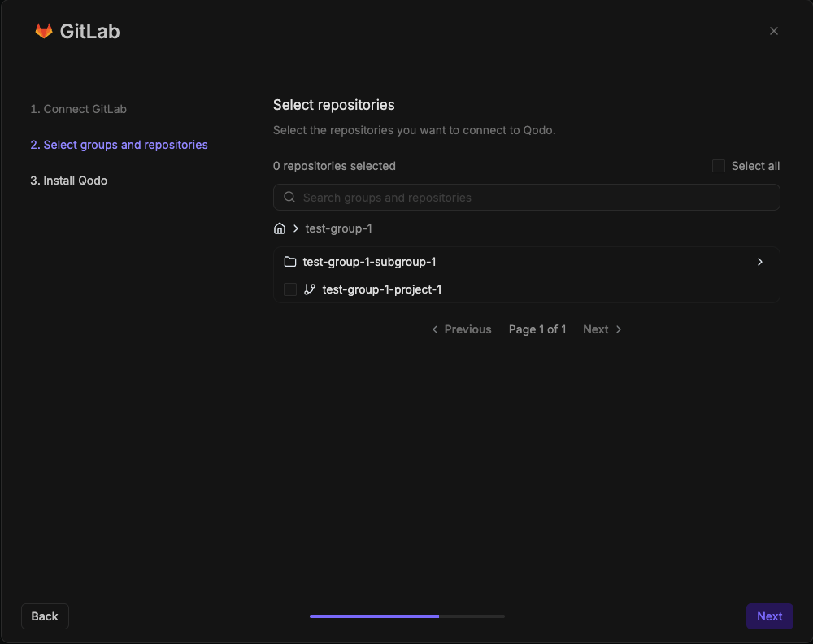Click the test-group-1 breadcrumb
Screen dimensions: 813x644
click(338, 228)
